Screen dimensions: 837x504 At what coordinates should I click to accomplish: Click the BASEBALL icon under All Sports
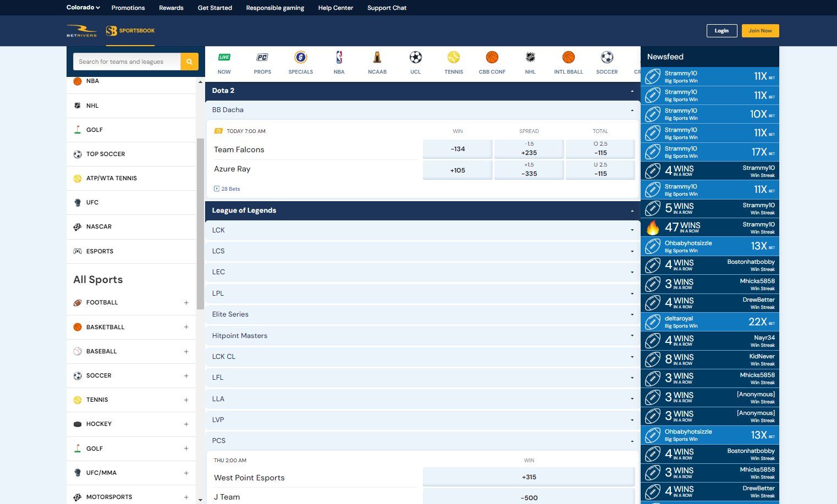click(x=78, y=351)
